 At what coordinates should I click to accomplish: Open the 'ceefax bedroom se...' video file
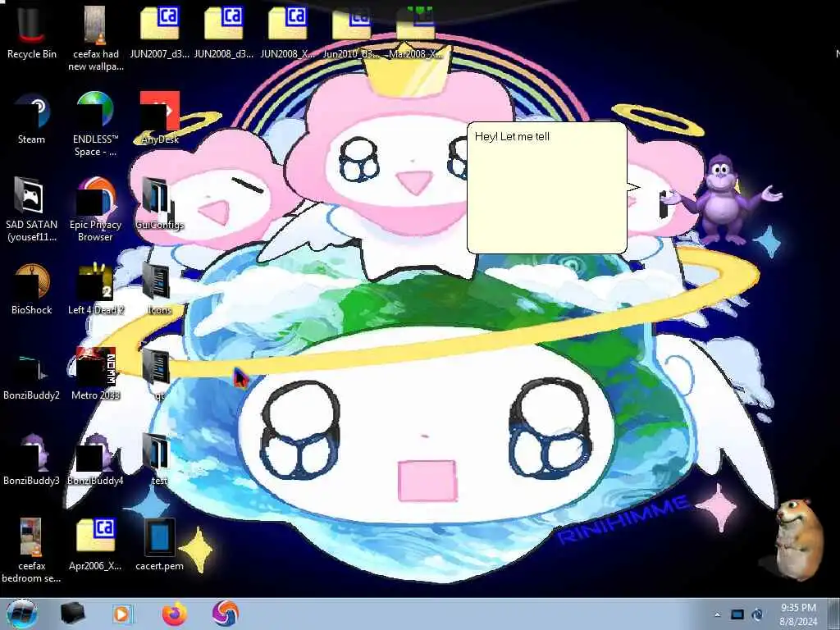(32, 550)
